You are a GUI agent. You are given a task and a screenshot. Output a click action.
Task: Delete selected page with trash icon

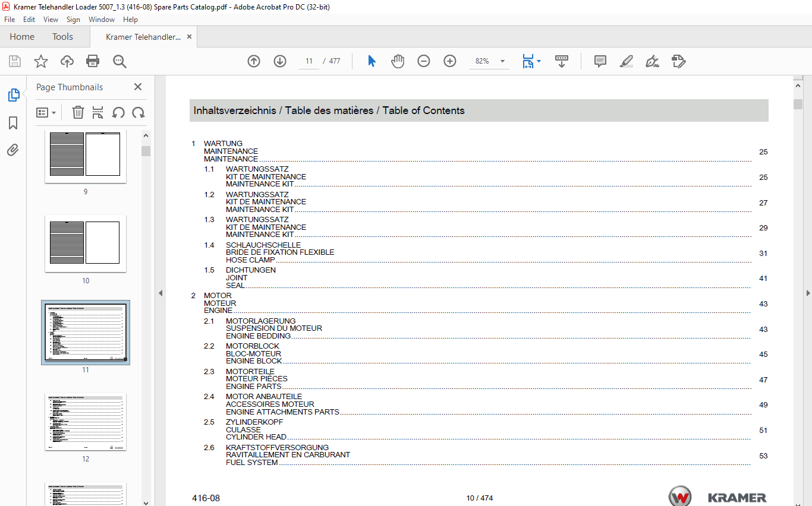[78, 112]
